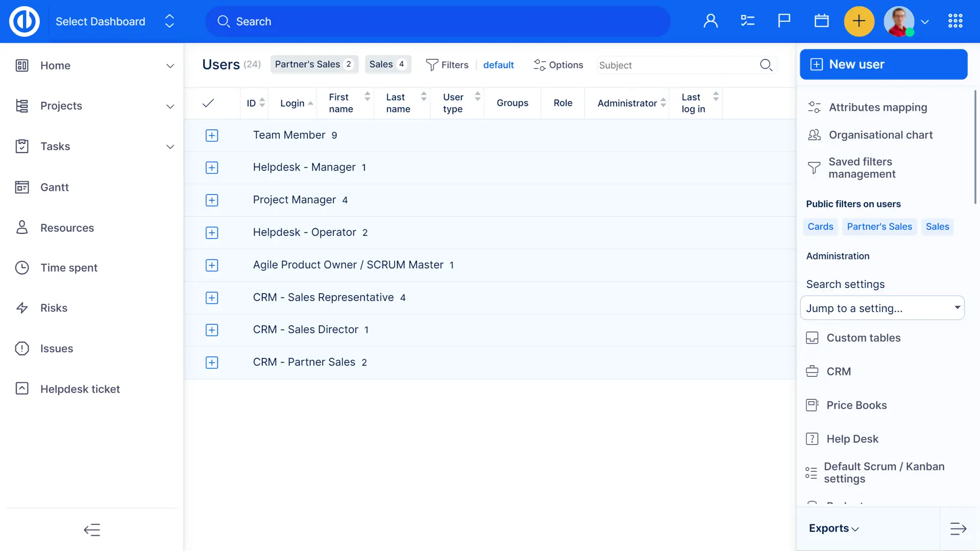Open the apps grid menu icon
980x551 pixels.
pyautogui.click(x=955, y=21)
